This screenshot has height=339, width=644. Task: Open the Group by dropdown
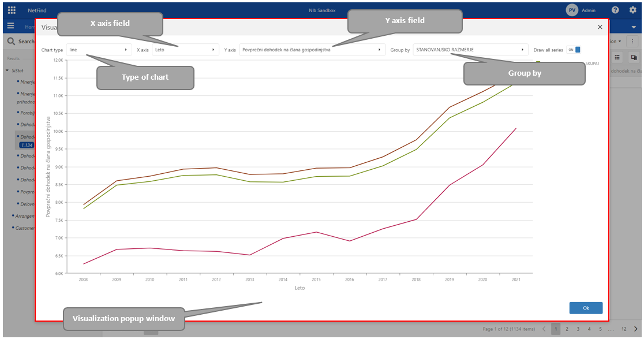click(470, 50)
